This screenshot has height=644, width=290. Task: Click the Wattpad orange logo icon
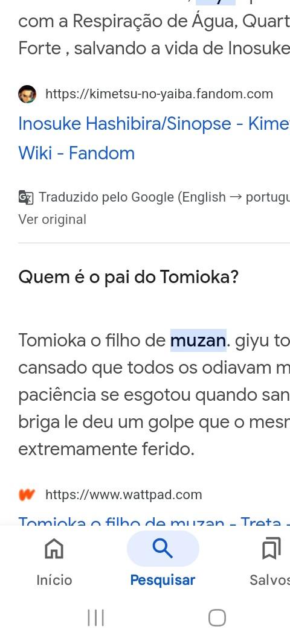(x=27, y=494)
